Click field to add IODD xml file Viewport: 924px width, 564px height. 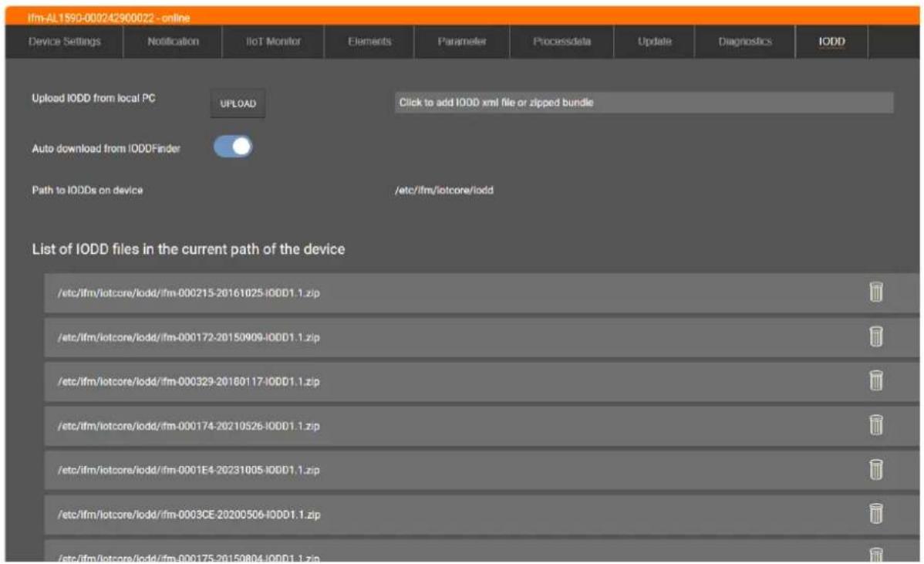[643, 103]
